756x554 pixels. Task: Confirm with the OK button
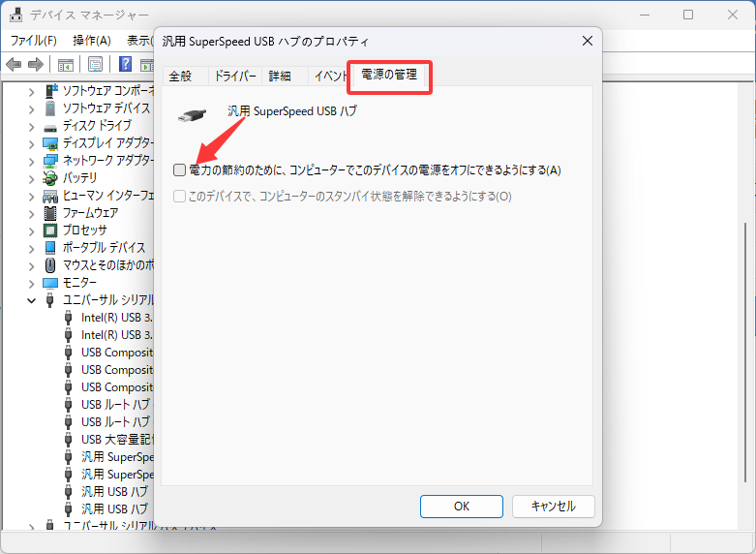click(x=462, y=507)
